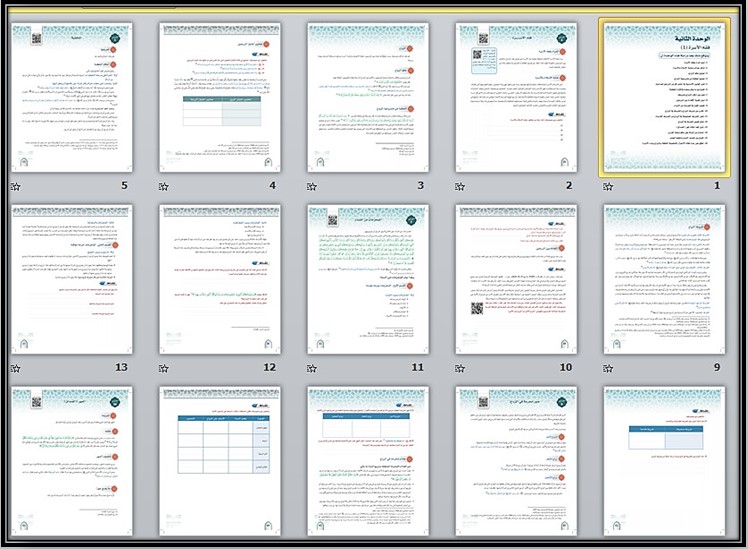Image resolution: width=748 pixels, height=549 pixels.
Task: Select slide thumbnail number 2
Action: [x=516, y=98]
